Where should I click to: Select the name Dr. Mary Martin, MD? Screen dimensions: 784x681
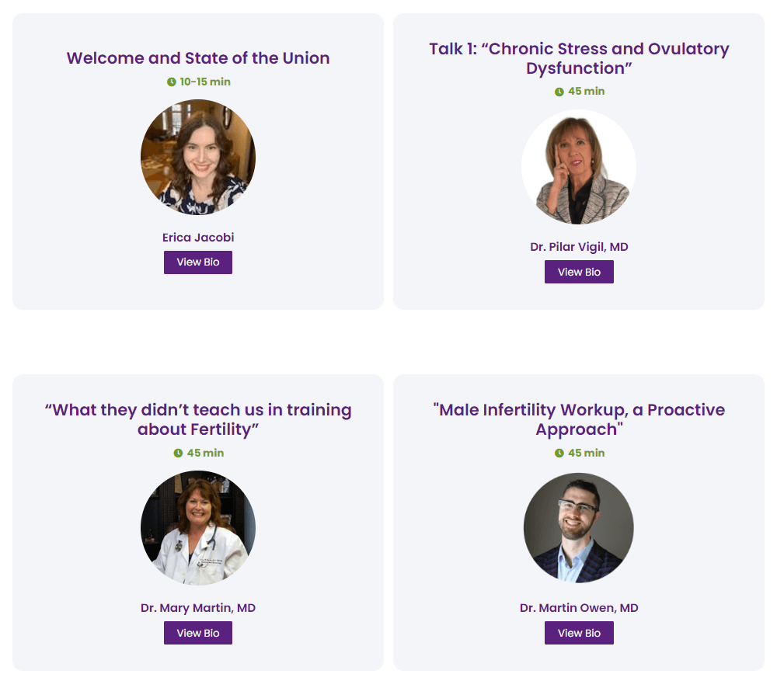point(198,608)
